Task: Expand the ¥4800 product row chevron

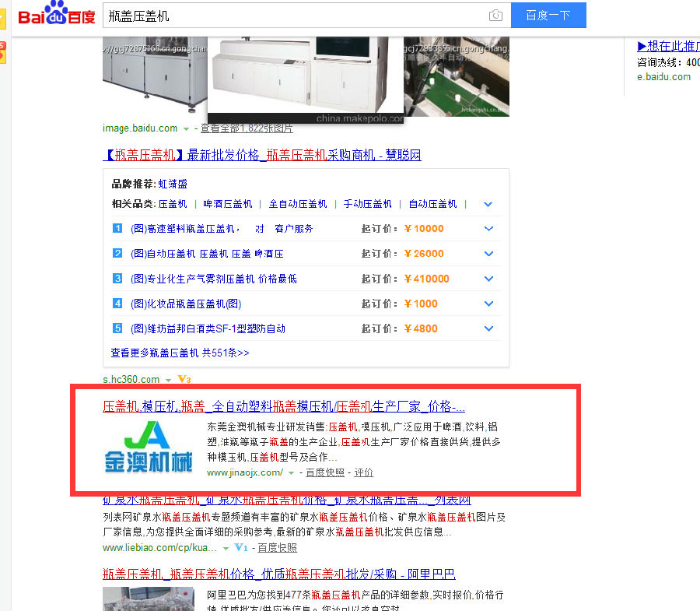Action: point(488,328)
